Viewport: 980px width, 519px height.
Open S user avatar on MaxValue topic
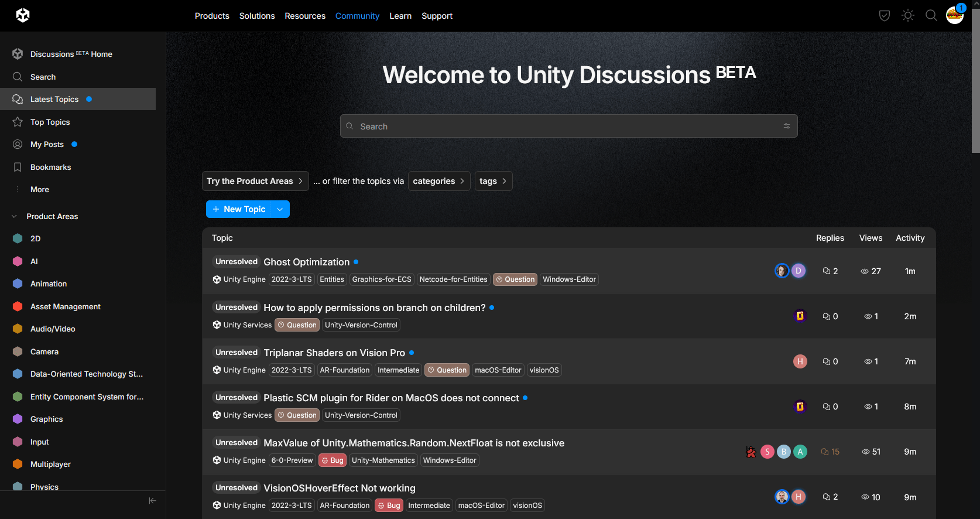pos(767,452)
